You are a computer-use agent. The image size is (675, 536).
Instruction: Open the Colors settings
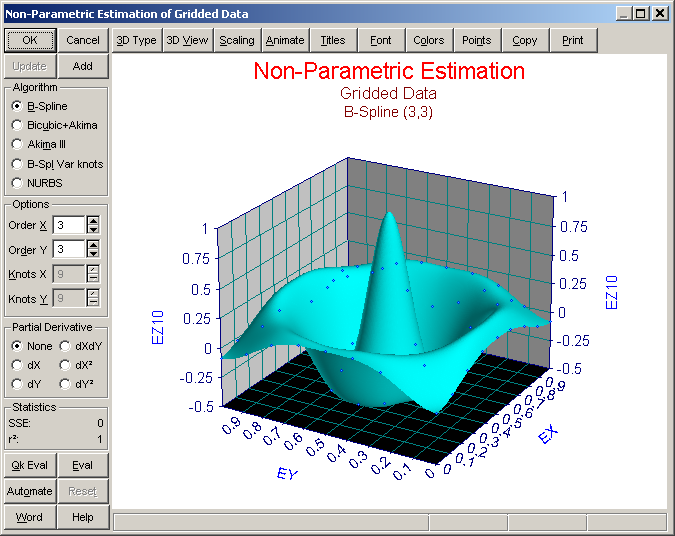[429, 40]
